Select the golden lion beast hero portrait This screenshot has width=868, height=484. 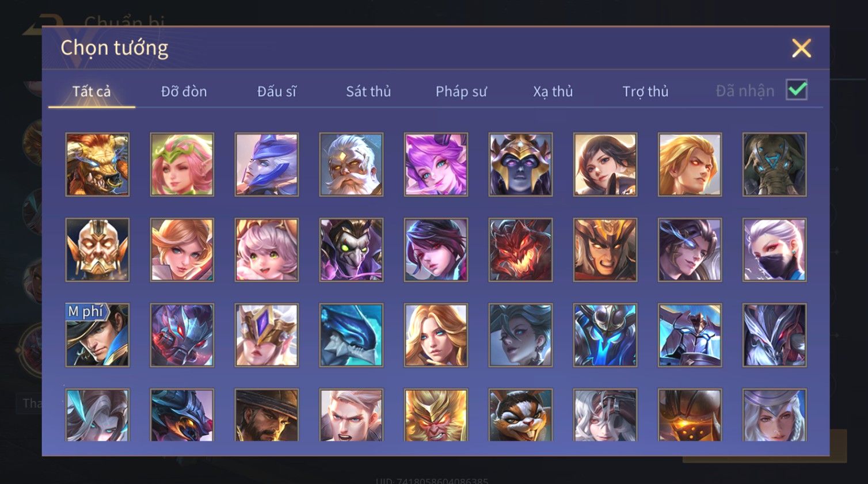click(x=97, y=165)
